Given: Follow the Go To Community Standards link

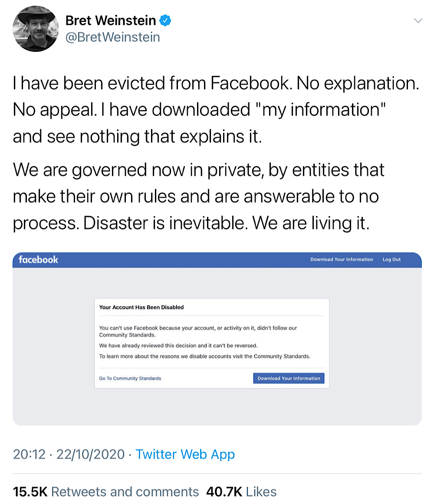Looking at the screenshot, I should 130,378.
